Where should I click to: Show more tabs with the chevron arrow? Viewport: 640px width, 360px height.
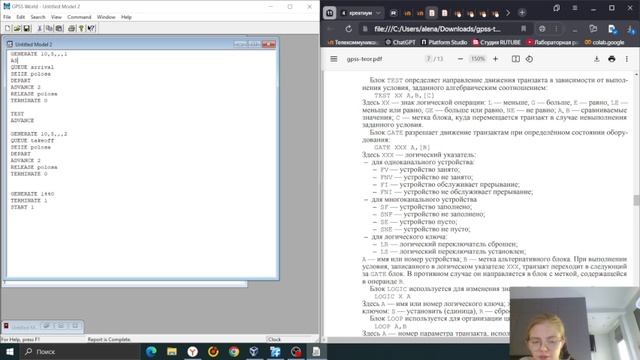coord(508,13)
